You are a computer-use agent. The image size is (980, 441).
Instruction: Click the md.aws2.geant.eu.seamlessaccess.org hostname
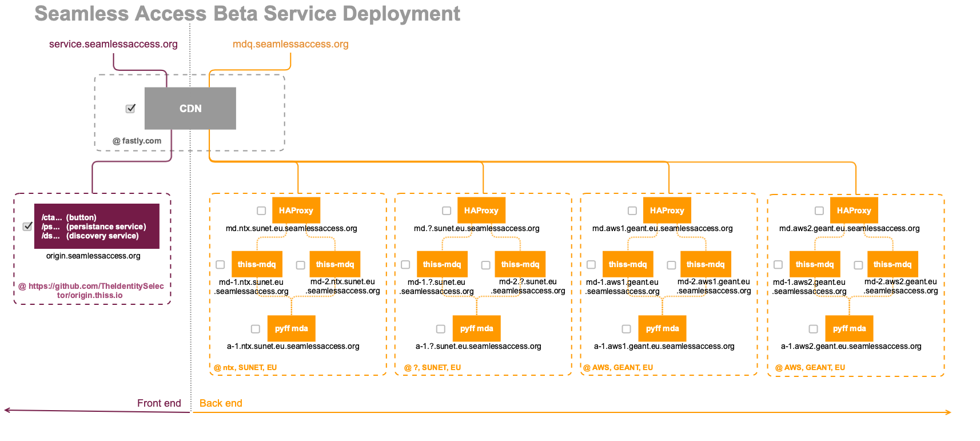pos(850,228)
